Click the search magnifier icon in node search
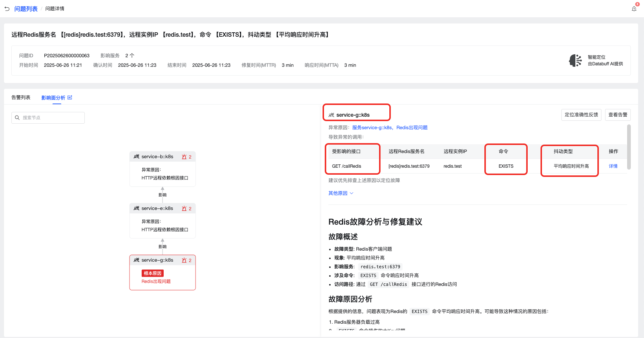The image size is (644, 338). click(x=17, y=118)
